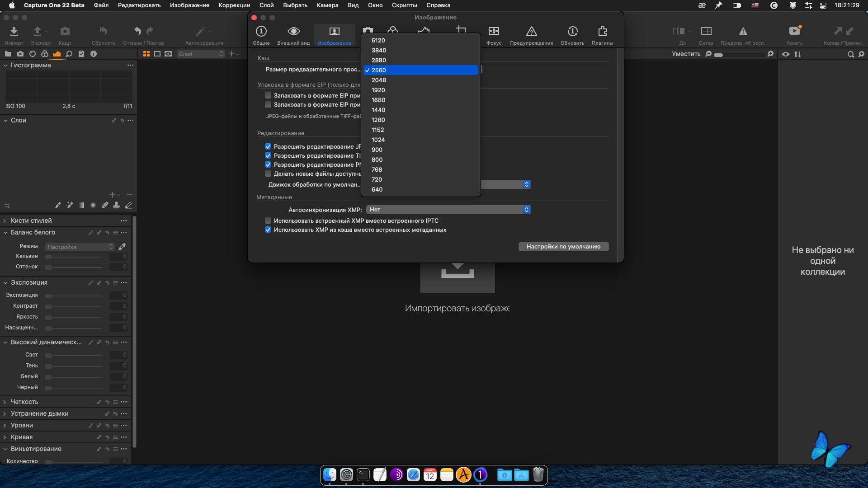Switch to the Внешний вид tab

tap(293, 35)
